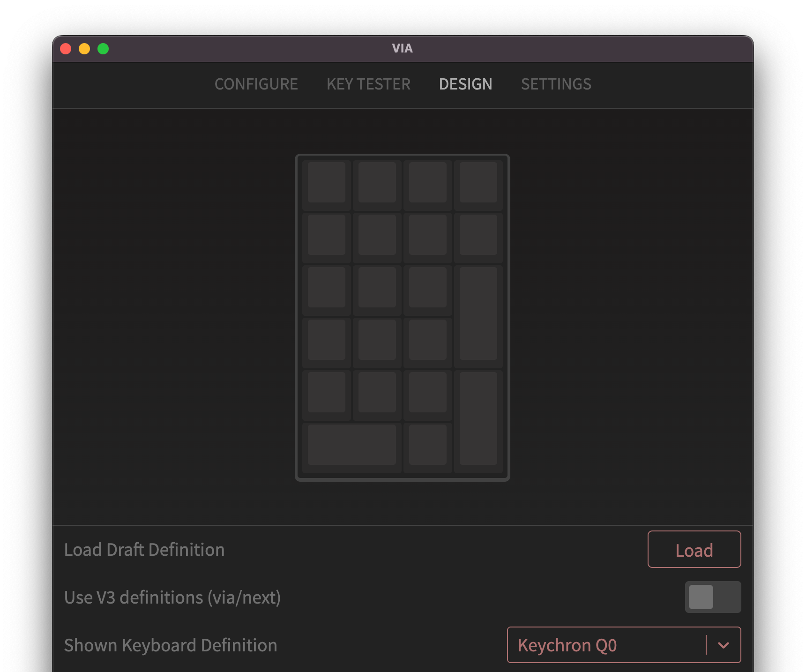Click the "Use V3 definitions (via/next)" label
The width and height of the screenshot is (806, 672).
tap(172, 597)
